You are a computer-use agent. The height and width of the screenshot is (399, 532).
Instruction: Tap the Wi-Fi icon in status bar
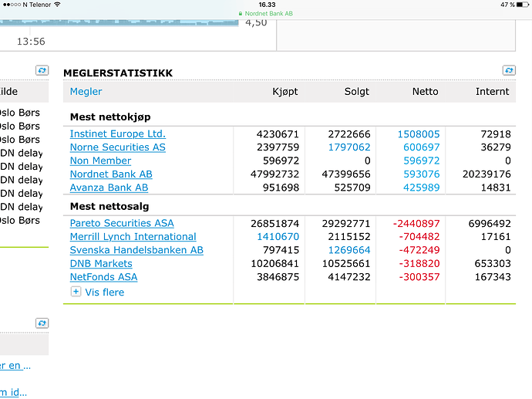(x=57, y=5)
